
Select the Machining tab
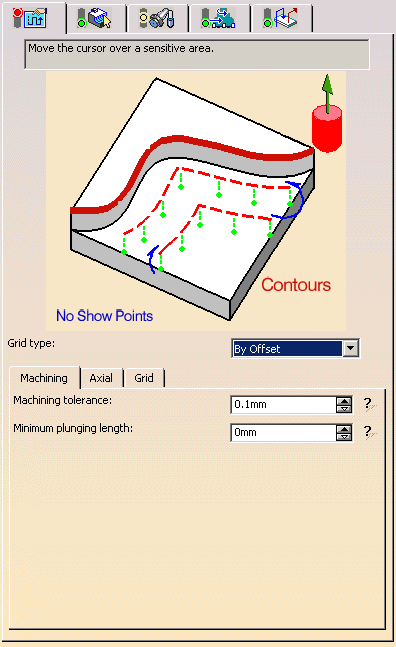[x=44, y=378]
